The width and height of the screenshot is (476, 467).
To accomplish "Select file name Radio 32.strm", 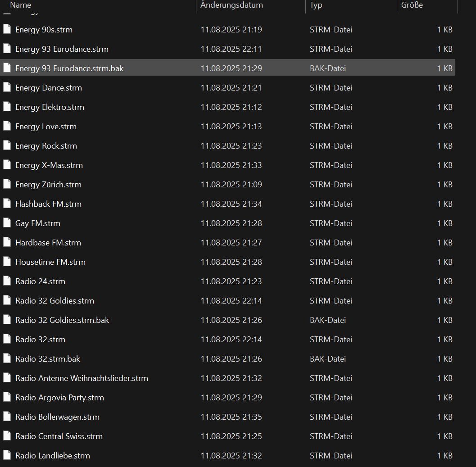I will 41,340.
